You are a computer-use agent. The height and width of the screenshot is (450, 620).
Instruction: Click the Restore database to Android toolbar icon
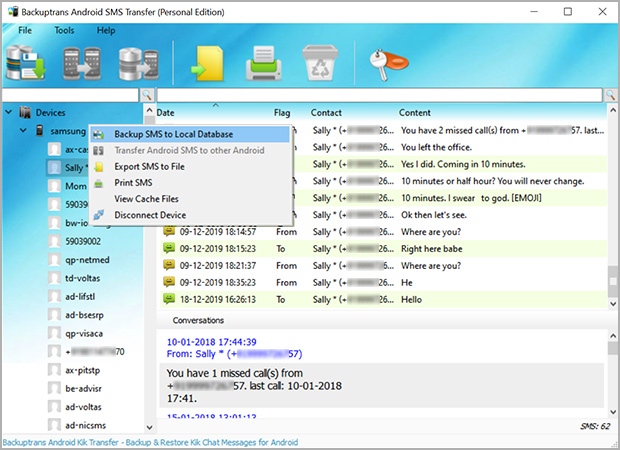(139, 63)
